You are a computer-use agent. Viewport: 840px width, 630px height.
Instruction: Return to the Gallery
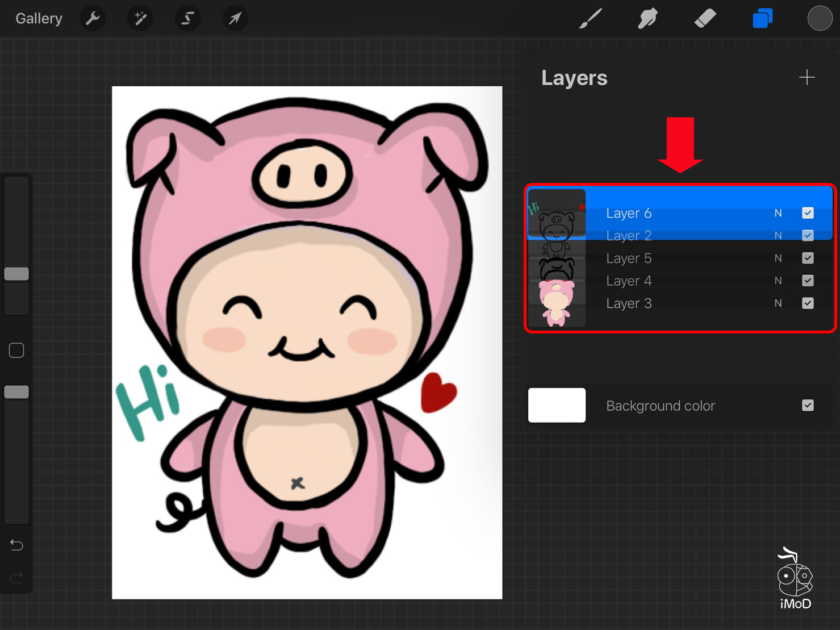coord(39,19)
